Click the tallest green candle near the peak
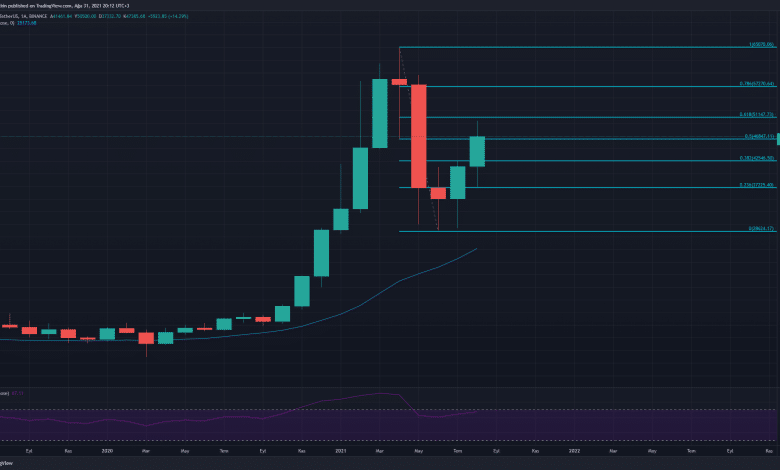Image resolution: width=780 pixels, height=470 pixels. 380,113
